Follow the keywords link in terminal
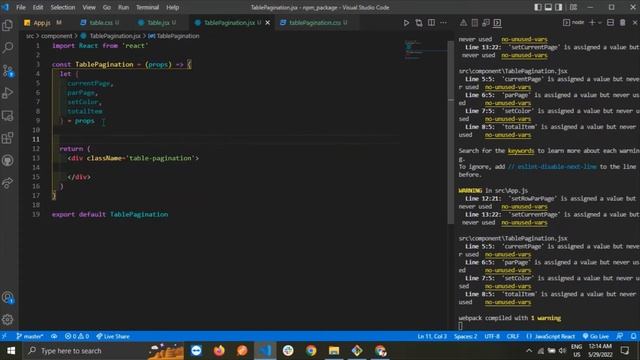This screenshot has width=640, height=360. 521,151
